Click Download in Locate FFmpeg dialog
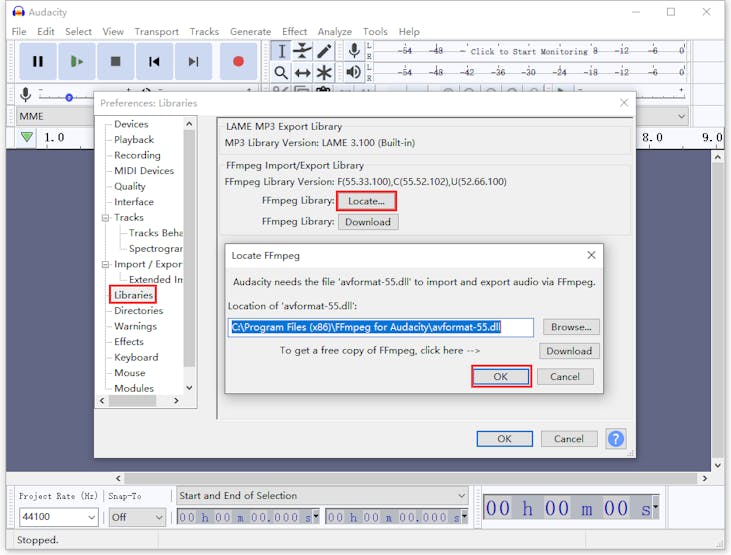731x555 pixels. click(569, 351)
